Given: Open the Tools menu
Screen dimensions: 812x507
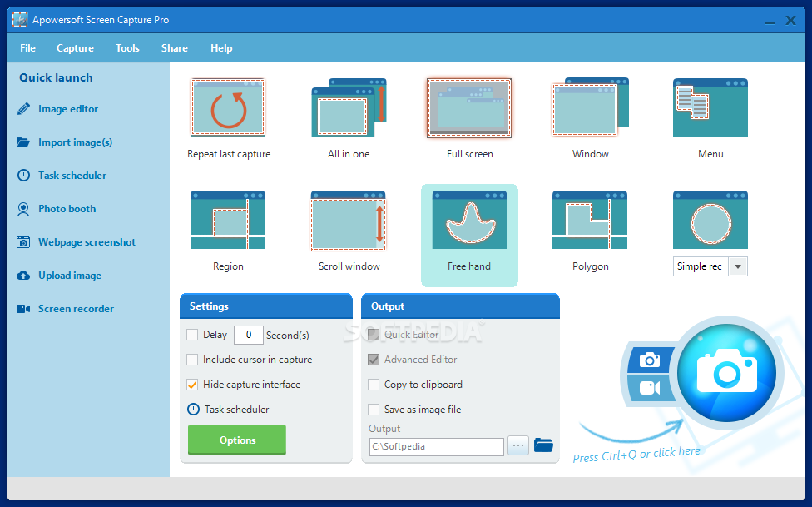Looking at the screenshot, I should tap(127, 48).
